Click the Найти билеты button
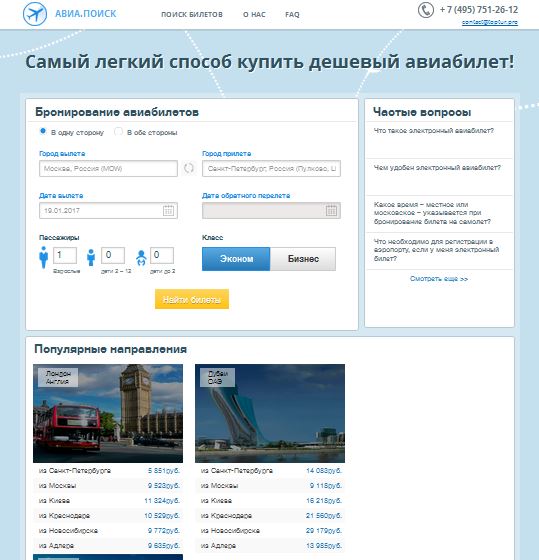 (192, 299)
